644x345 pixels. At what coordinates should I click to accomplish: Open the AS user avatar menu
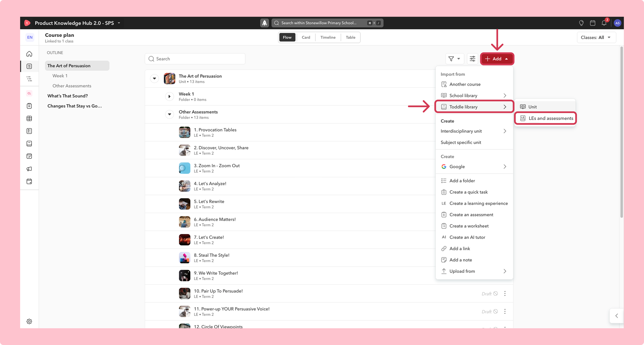point(617,23)
